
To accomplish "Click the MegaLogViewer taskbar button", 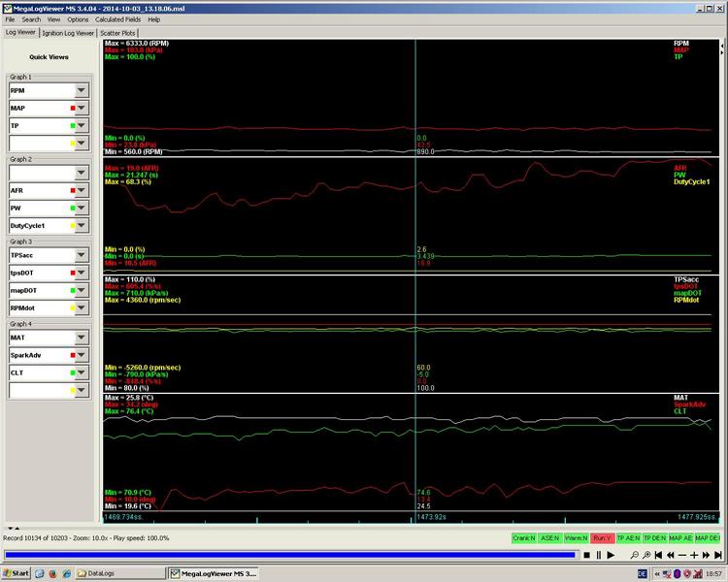I will (214, 573).
